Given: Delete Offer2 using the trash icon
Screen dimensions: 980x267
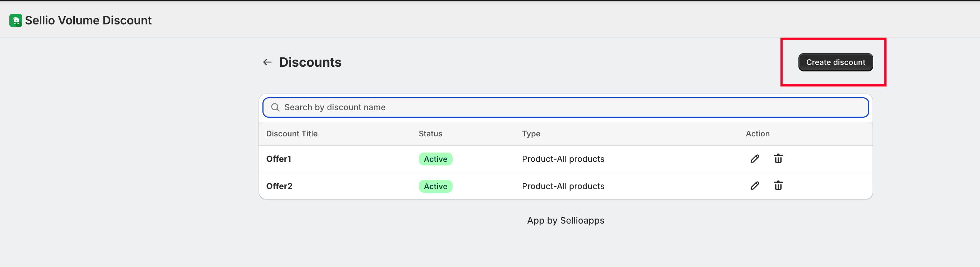Looking at the screenshot, I should click(778, 186).
